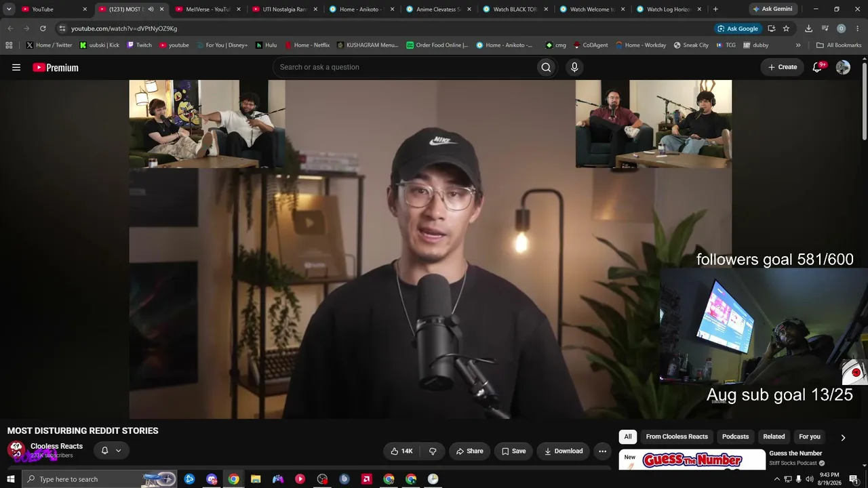The image size is (868, 488).
Task: Switch to the Watch BLACK TORCH tab
Action: pos(516,9)
